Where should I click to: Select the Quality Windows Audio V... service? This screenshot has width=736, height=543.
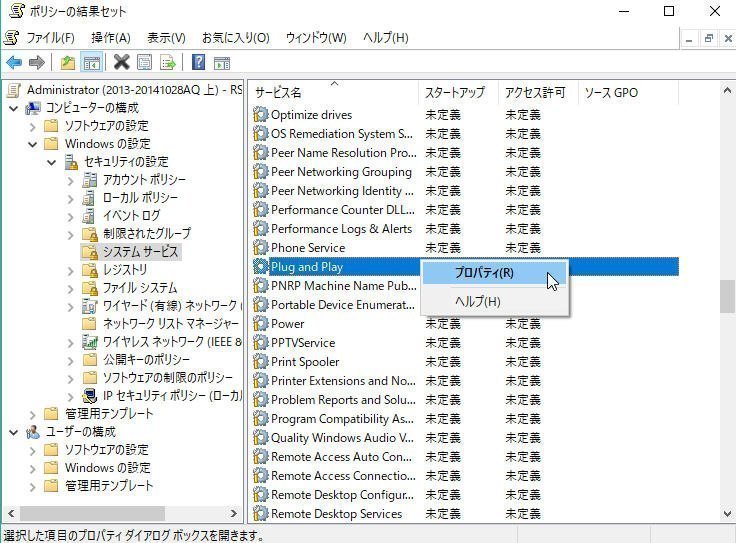pos(343,438)
